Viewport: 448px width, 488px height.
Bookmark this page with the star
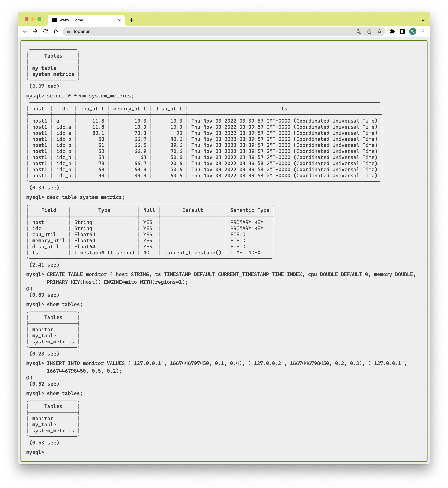click(x=379, y=32)
